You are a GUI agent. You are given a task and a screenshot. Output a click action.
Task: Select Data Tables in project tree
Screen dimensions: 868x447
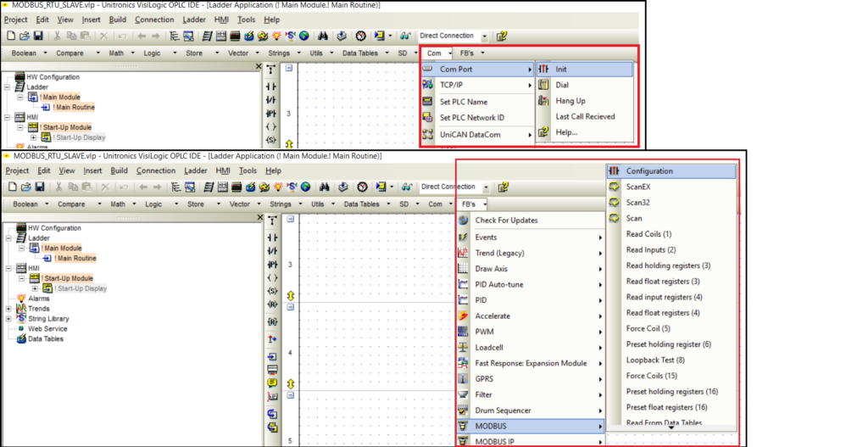(46, 339)
